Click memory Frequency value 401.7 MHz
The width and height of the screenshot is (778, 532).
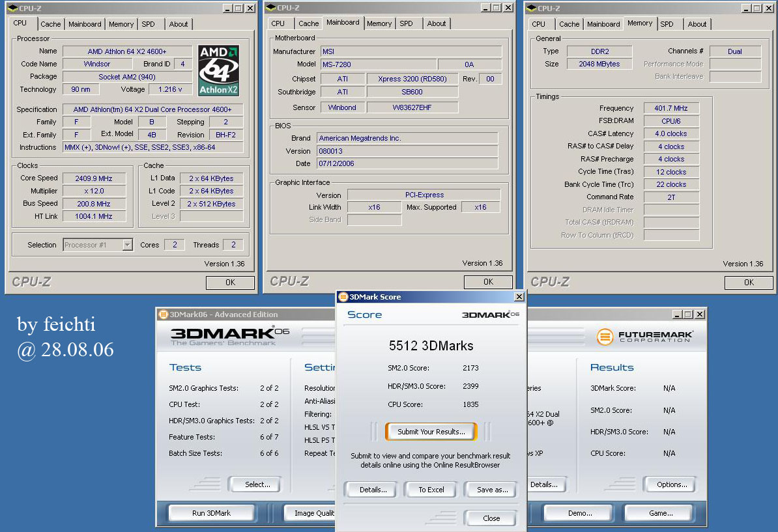(671, 108)
